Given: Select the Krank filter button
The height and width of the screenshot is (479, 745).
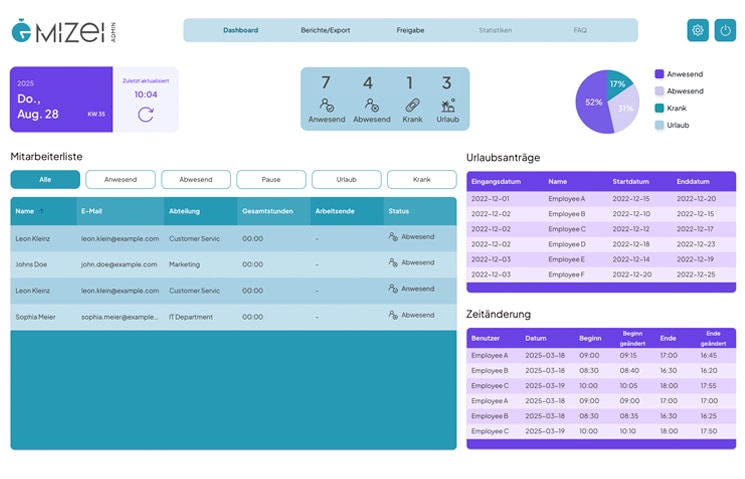Looking at the screenshot, I should pyautogui.click(x=421, y=179).
